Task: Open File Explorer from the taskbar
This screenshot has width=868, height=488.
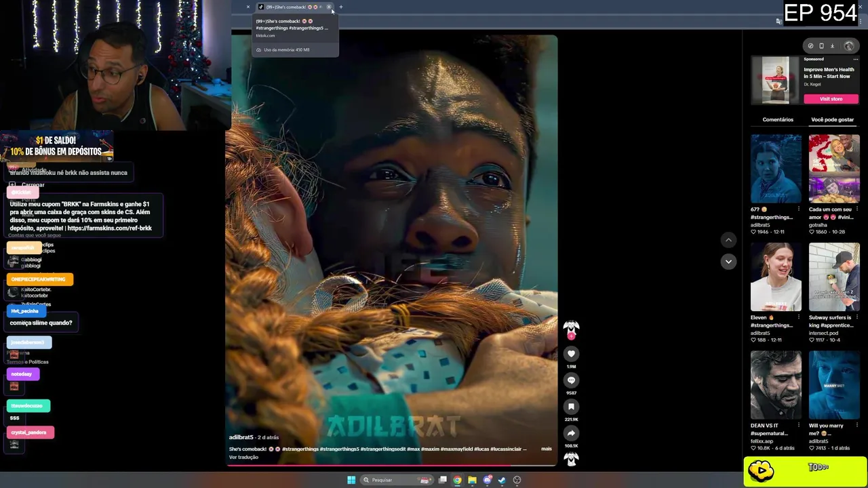Action: pyautogui.click(x=473, y=480)
